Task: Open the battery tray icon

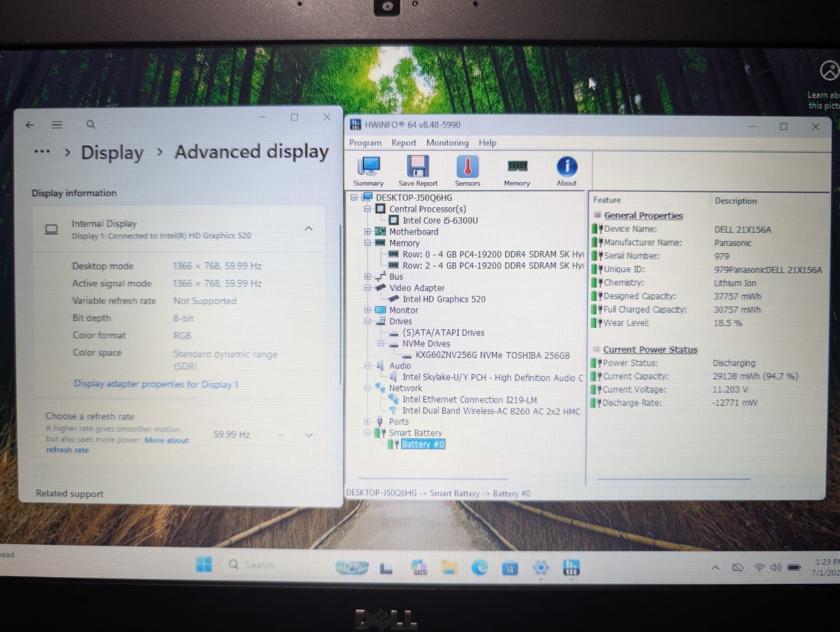Action: coord(794,567)
